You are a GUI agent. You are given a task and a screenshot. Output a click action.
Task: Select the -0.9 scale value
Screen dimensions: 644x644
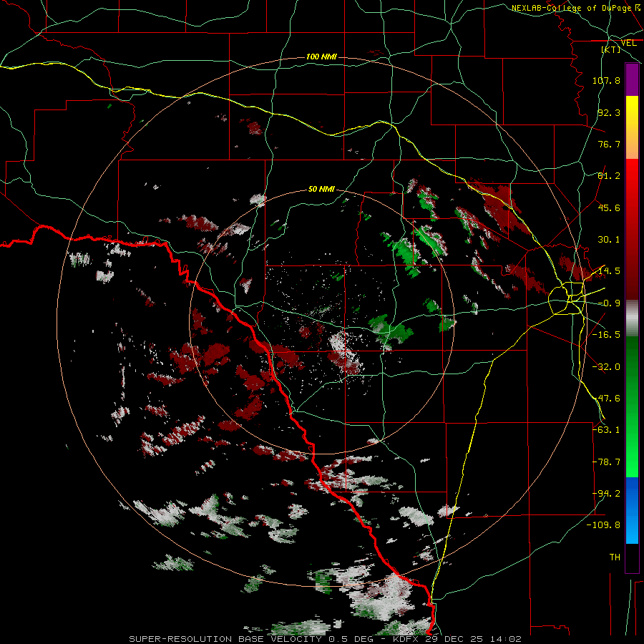pos(609,303)
